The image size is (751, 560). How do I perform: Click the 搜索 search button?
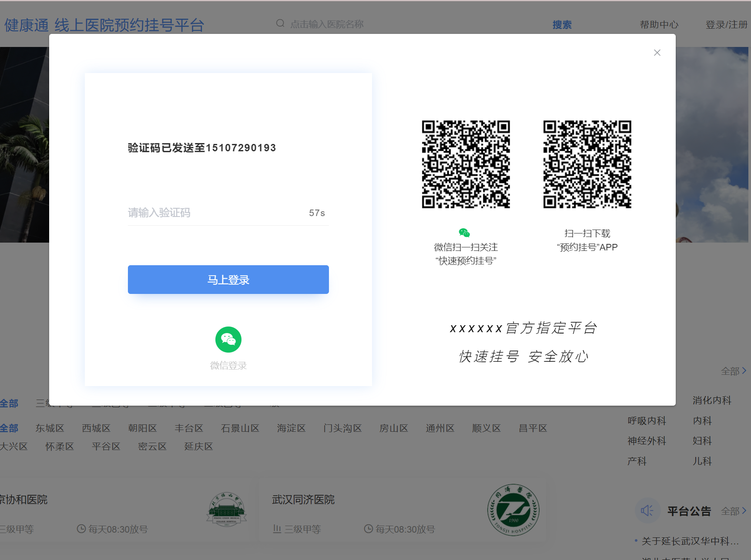click(x=562, y=25)
